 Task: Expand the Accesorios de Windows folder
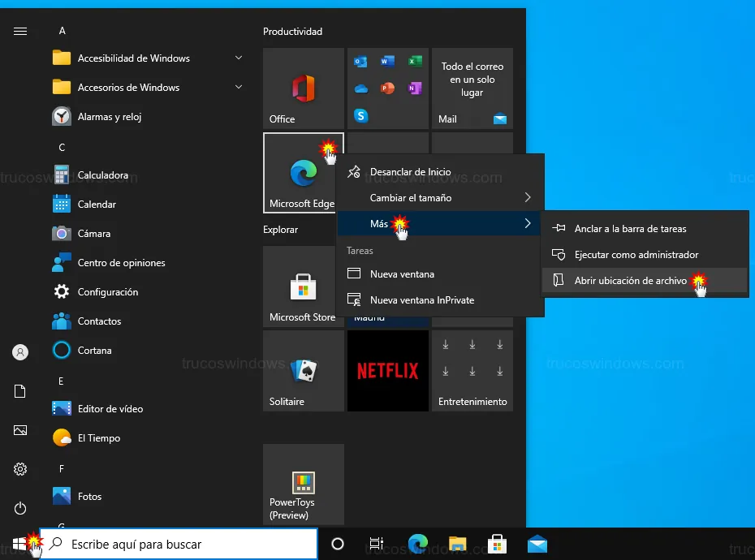tap(128, 88)
